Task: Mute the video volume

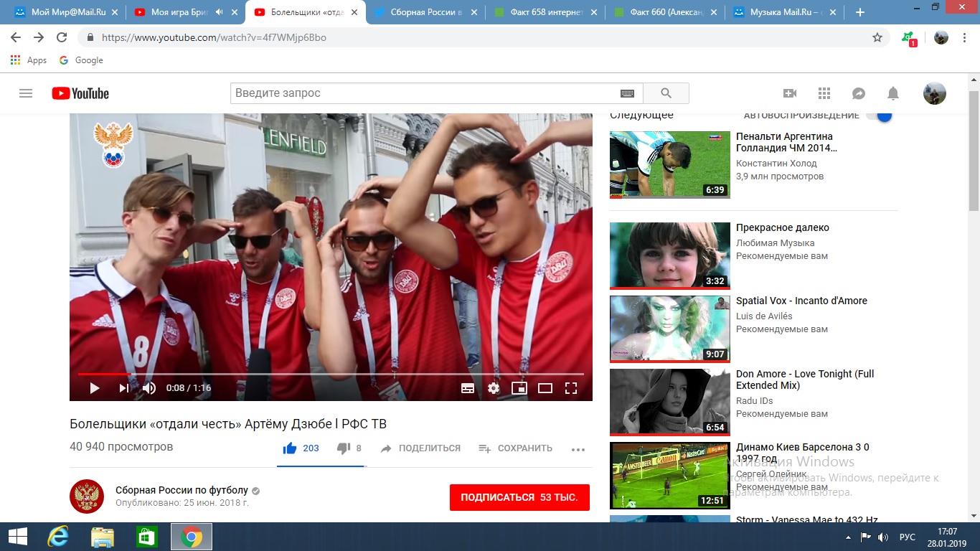Action: 149,388
